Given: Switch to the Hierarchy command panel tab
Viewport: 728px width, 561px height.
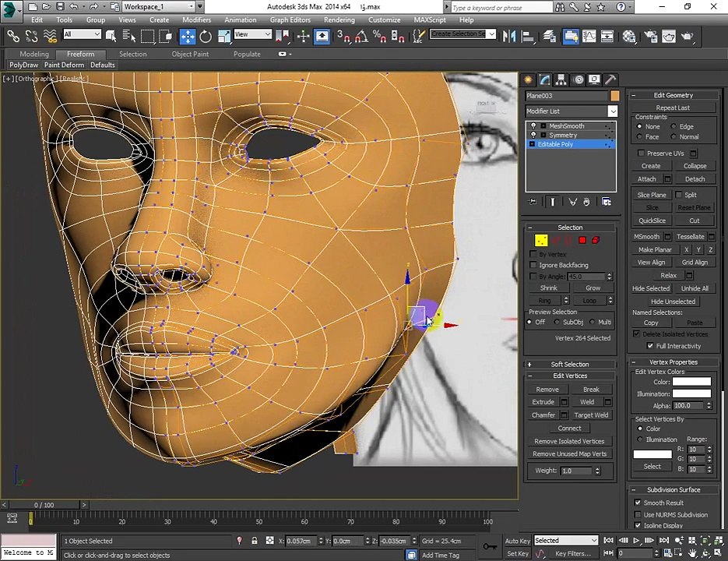Looking at the screenshot, I should pos(561,80).
